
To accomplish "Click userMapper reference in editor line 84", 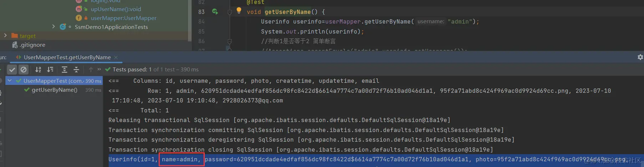I will (343, 22).
